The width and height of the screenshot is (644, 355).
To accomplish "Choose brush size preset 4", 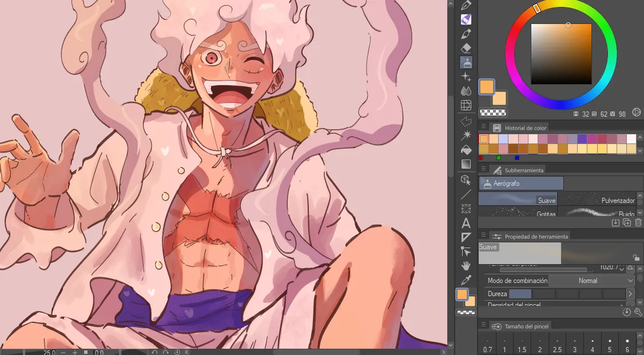I will click(593, 345).
